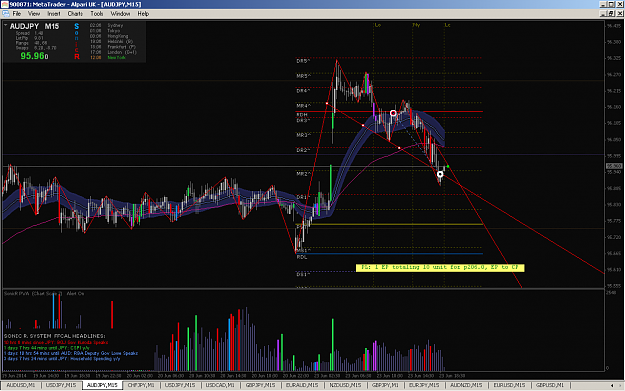This screenshot has height=391, width=625.
Task: Switch to the GBPJPY,M15 chart tab
Action: tap(260, 385)
